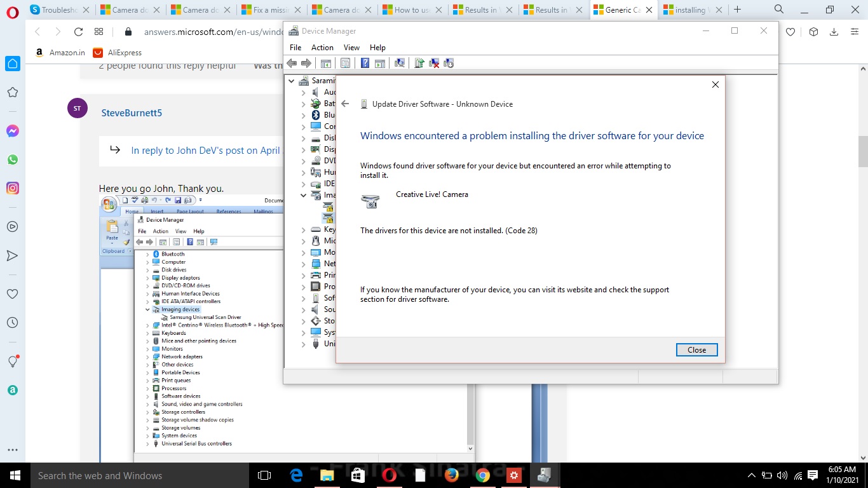Click Device Manager's back arrow toolbar icon
The height and width of the screenshot is (488, 868).
coord(292,63)
